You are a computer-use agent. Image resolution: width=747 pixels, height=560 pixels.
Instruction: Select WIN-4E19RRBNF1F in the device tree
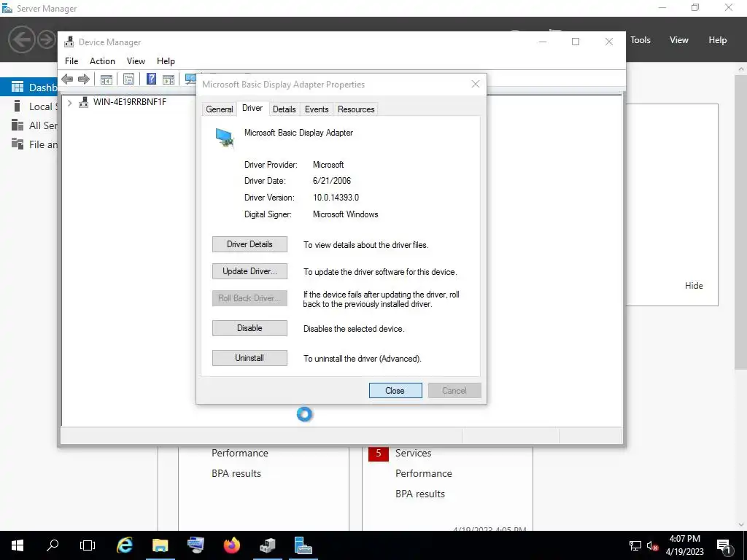click(x=130, y=102)
